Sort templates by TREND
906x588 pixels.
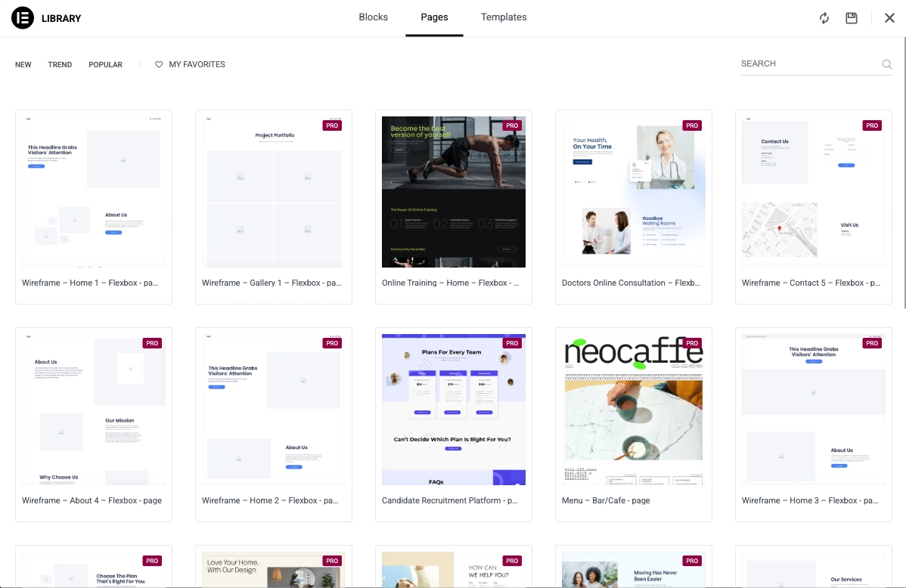tap(60, 65)
